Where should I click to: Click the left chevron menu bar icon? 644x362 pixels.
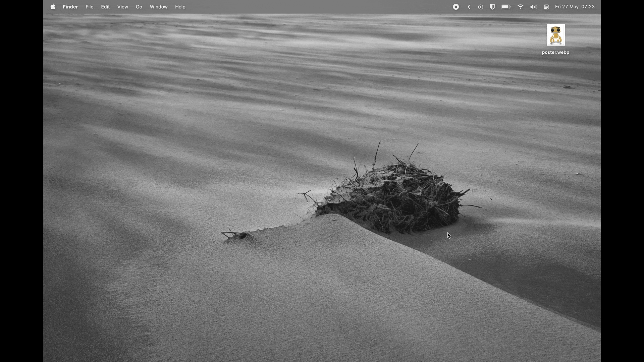coord(469,7)
